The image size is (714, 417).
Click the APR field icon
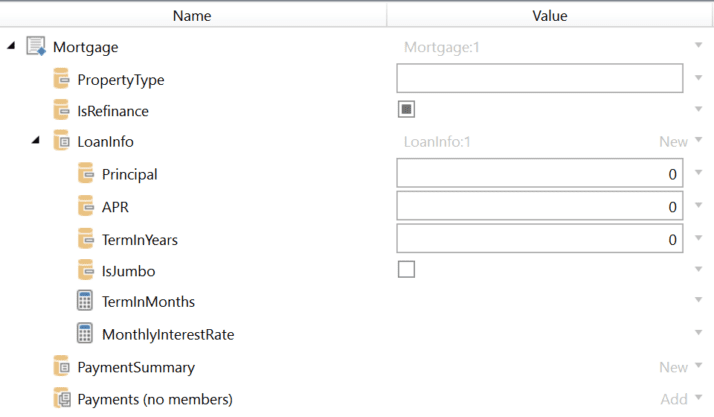point(86,206)
